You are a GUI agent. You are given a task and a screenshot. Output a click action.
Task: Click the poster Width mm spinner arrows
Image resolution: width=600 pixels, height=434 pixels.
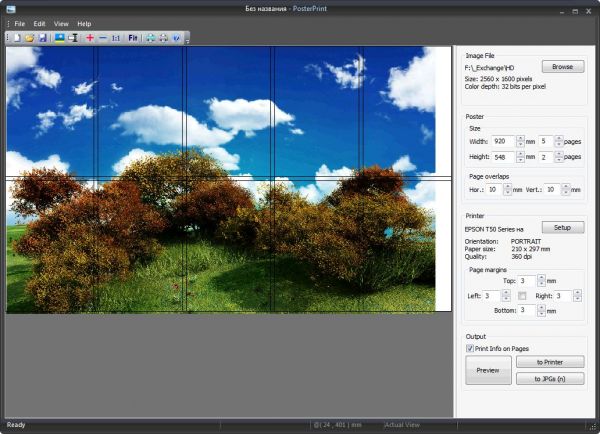[520, 141]
